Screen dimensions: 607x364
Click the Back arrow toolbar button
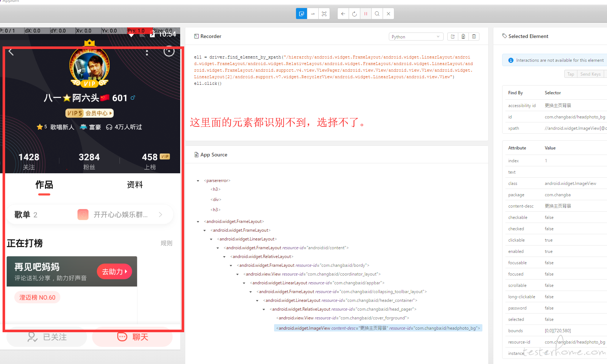tap(343, 14)
